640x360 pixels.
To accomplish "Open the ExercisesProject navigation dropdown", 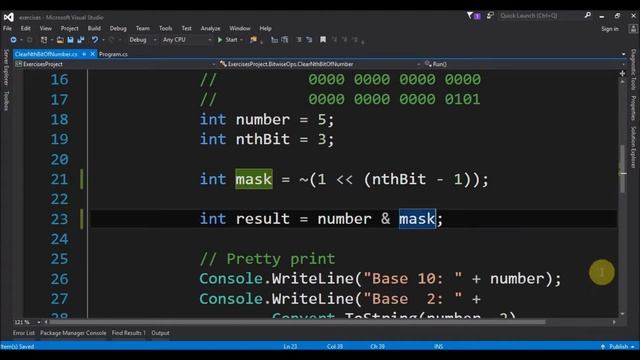I will tap(115, 64).
